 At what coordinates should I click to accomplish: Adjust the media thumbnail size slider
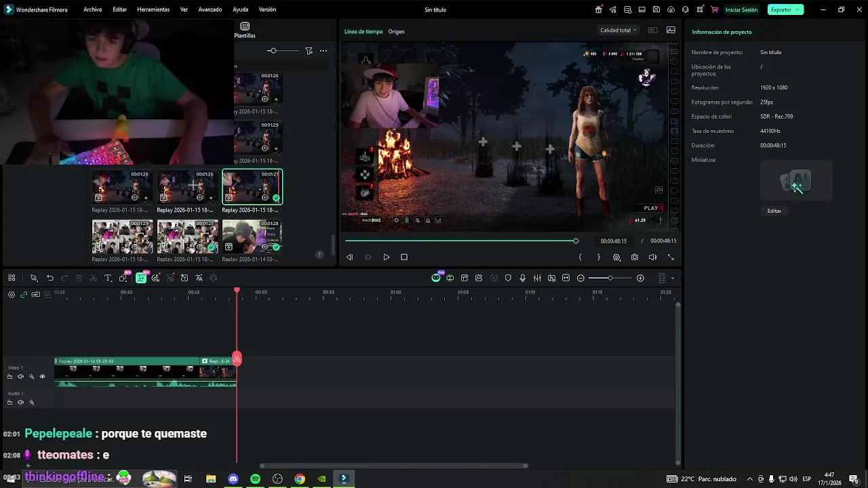click(272, 51)
